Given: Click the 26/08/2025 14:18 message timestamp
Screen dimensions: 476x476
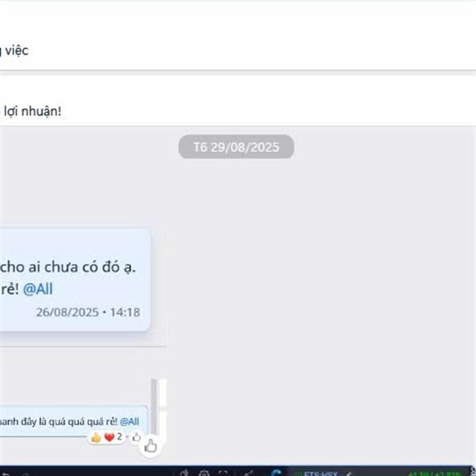Looking at the screenshot, I should click(x=88, y=312).
